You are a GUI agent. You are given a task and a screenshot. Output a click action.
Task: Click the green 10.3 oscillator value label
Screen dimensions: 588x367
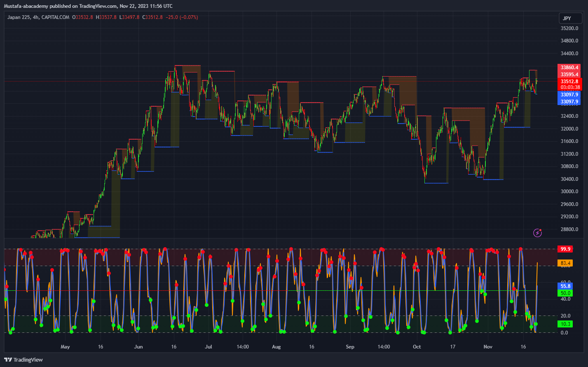click(x=565, y=324)
